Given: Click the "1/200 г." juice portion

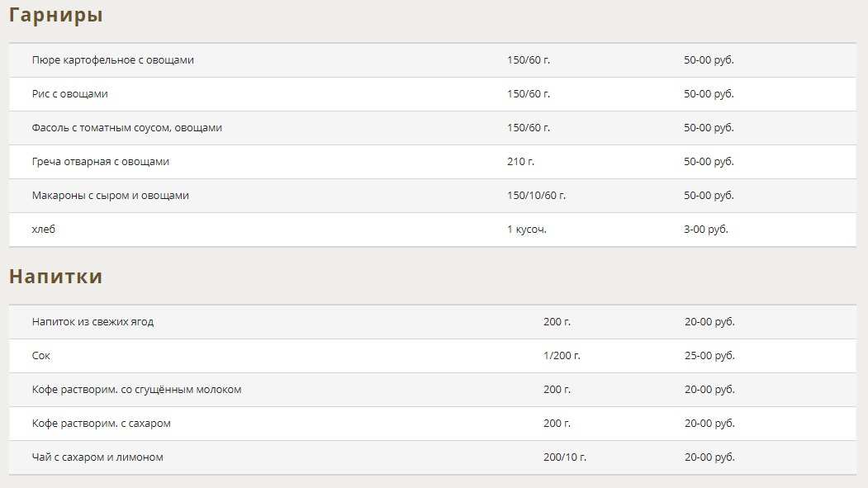Looking at the screenshot, I should click(x=562, y=356).
